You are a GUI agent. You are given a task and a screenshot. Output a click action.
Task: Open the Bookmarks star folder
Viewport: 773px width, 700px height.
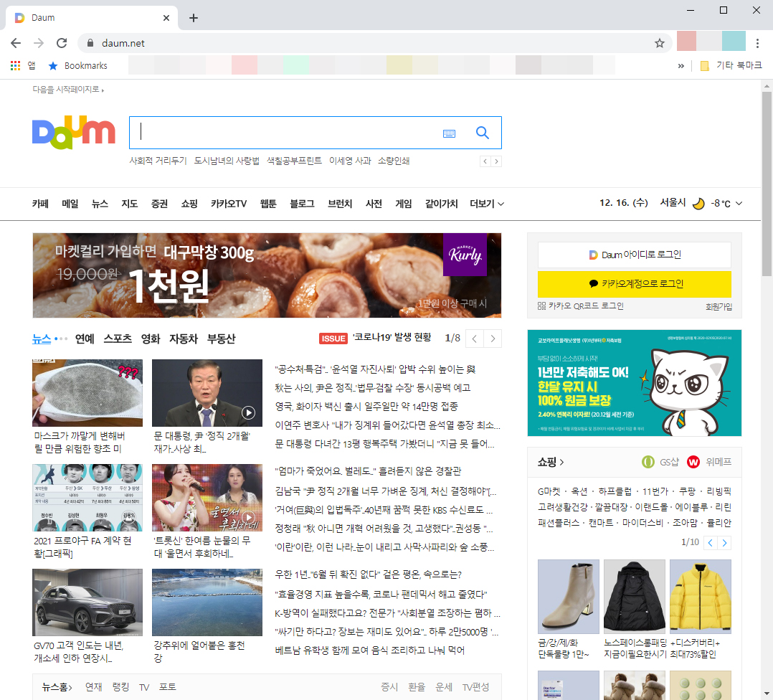(x=78, y=65)
